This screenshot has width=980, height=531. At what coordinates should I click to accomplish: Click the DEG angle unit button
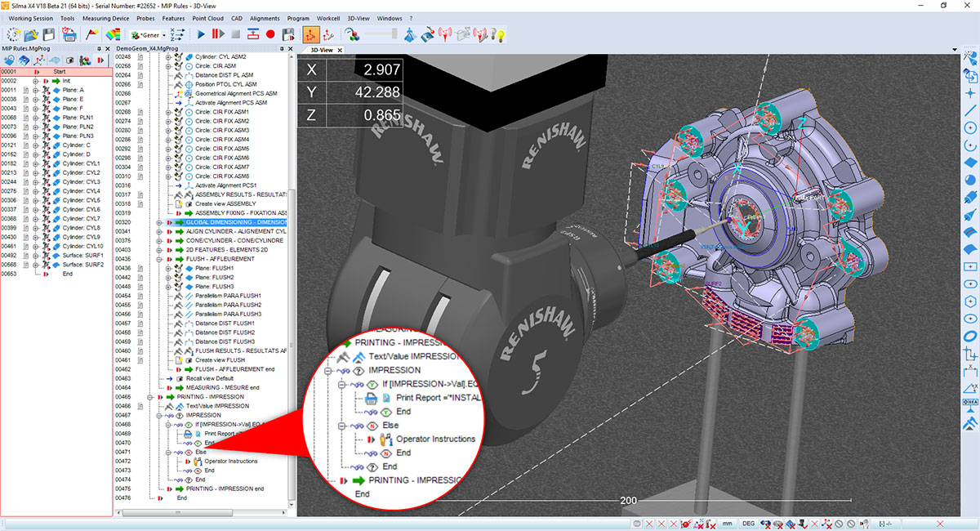tap(748, 522)
